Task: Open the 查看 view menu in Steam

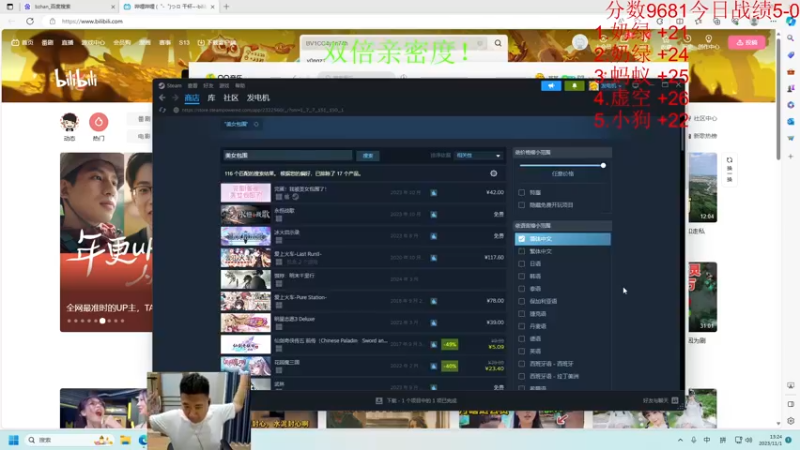Action: tap(192, 85)
